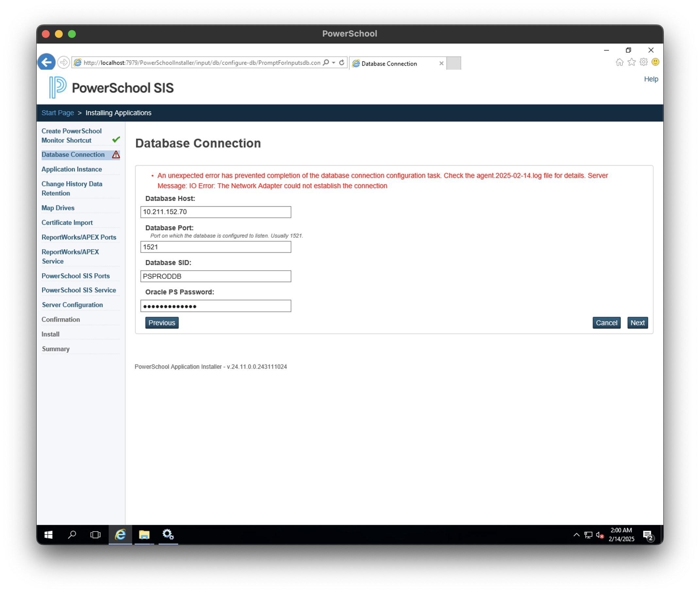Screen dimensions: 700x593
Task: Open the Windows Start menu
Action: (x=48, y=535)
